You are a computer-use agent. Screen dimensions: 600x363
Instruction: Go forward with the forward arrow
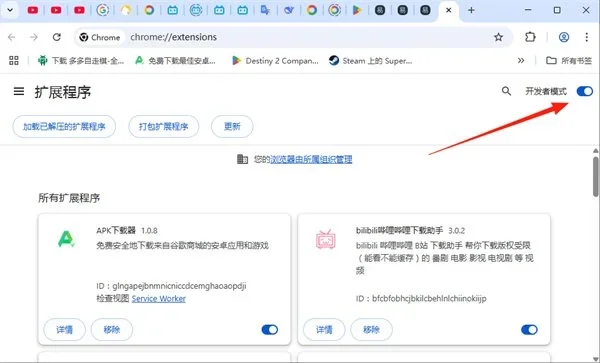click(34, 37)
